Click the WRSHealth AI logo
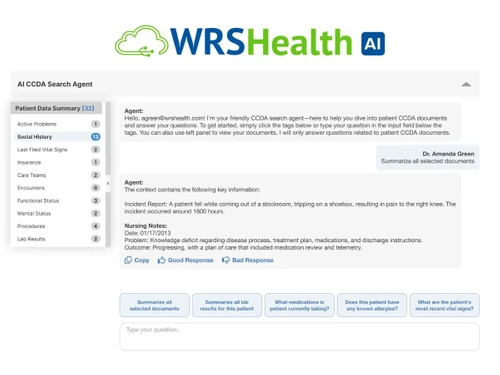The height and width of the screenshot is (375, 500). [x=250, y=41]
